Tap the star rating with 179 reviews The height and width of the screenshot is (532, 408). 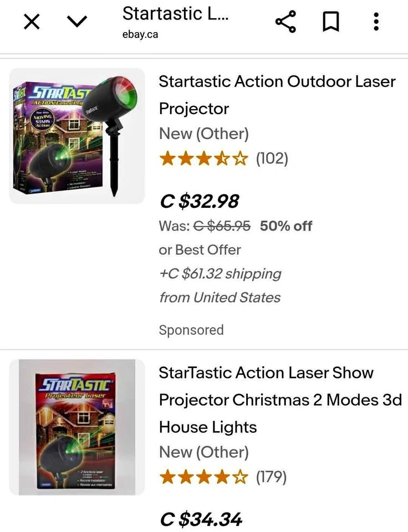click(x=203, y=477)
